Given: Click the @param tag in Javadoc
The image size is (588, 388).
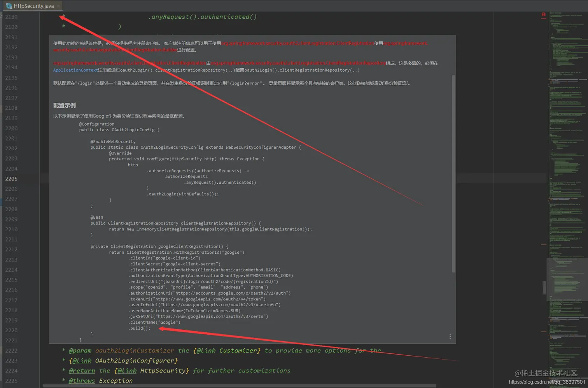Looking at the screenshot, I should coord(80,351).
